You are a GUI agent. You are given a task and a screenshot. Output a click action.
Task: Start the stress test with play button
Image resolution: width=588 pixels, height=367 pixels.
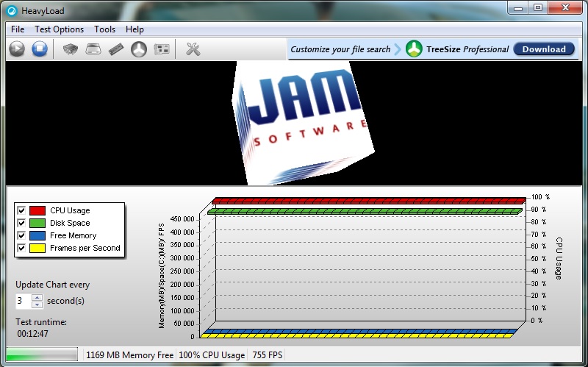pyautogui.click(x=17, y=49)
